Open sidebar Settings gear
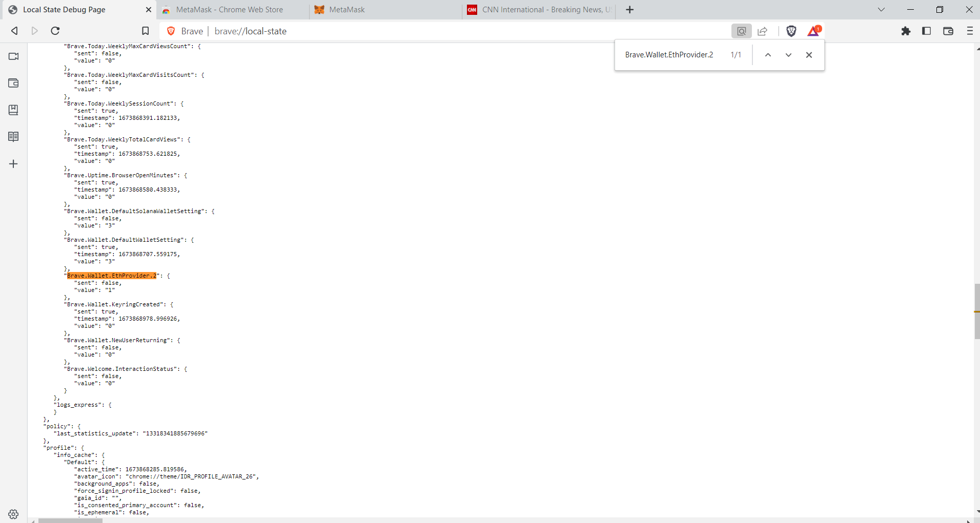Image resolution: width=980 pixels, height=523 pixels. (x=13, y=514)
